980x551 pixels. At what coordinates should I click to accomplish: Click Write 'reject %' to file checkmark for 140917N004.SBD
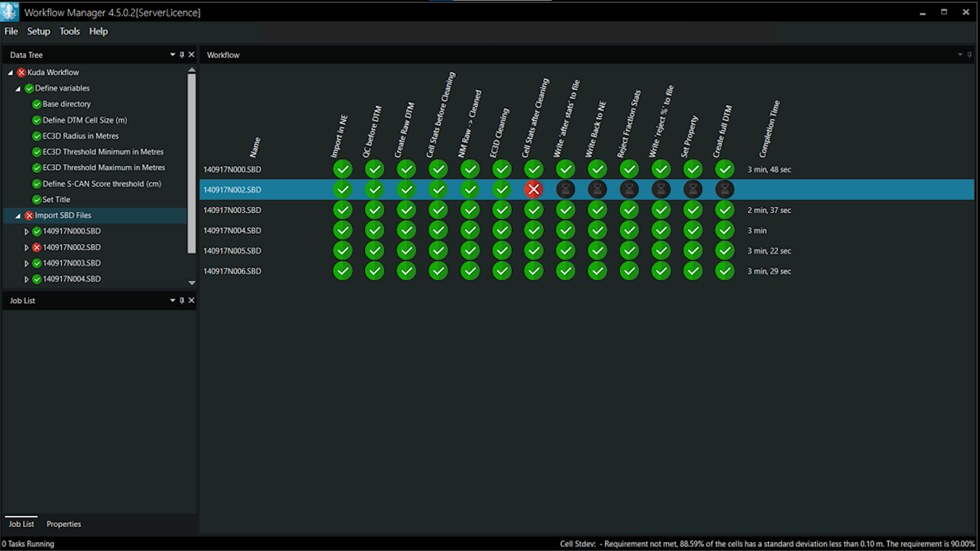tap(661, 231)
